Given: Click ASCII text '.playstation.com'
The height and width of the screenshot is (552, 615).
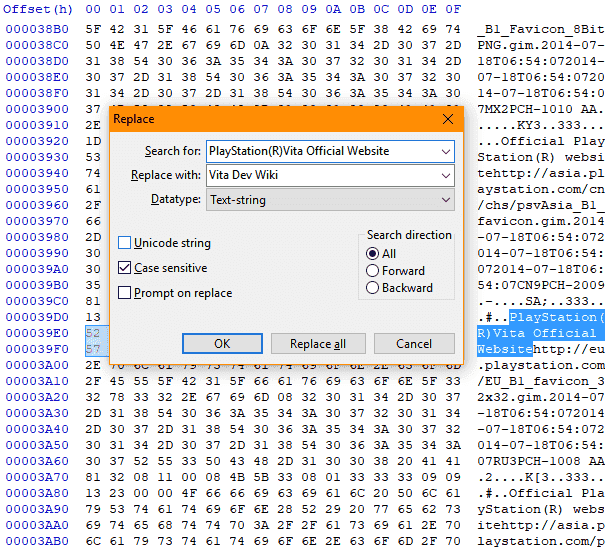Looking at the screenshot, I should [541, 365].
